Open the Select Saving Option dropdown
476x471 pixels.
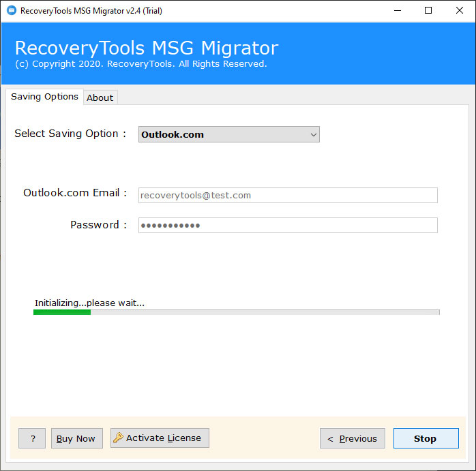pos(229,134)
